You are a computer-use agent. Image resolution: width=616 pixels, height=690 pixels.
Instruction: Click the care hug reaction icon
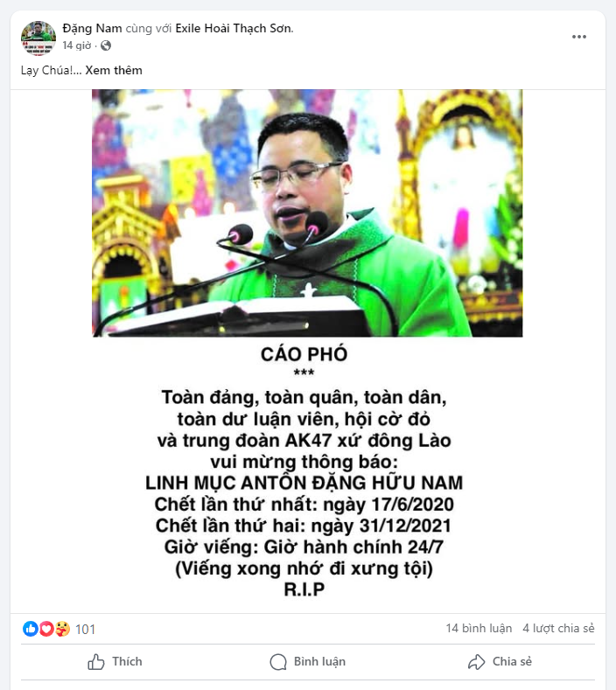62,629
